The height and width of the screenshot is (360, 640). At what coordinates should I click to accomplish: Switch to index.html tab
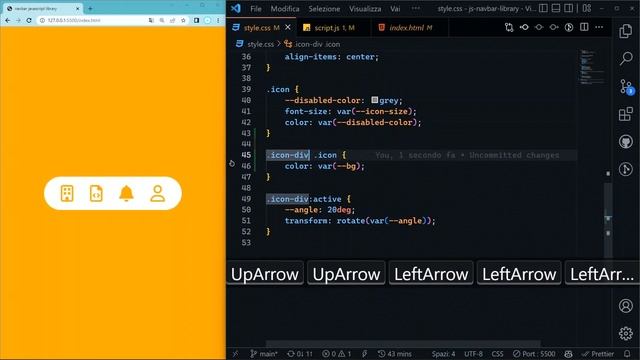410,28
